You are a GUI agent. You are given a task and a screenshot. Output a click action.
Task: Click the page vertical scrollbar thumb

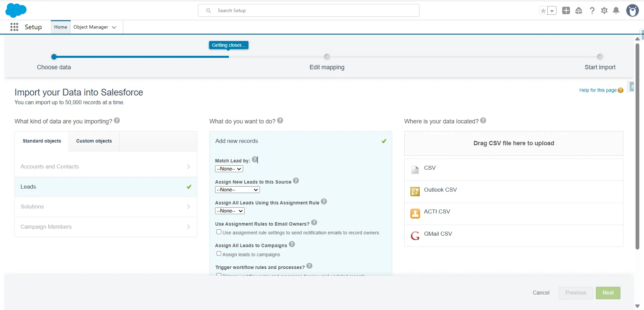(637, 146)
